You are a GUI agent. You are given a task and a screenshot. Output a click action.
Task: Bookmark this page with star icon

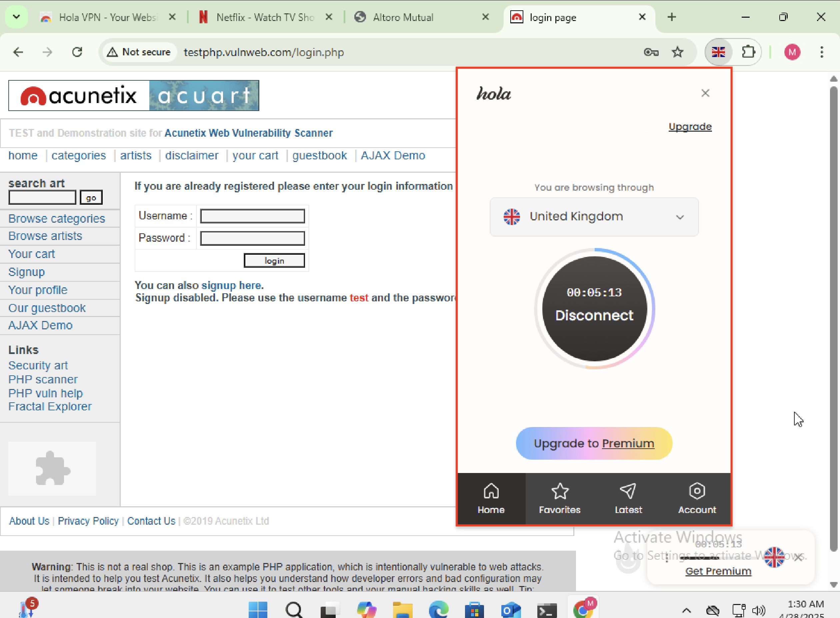(677, 52)
